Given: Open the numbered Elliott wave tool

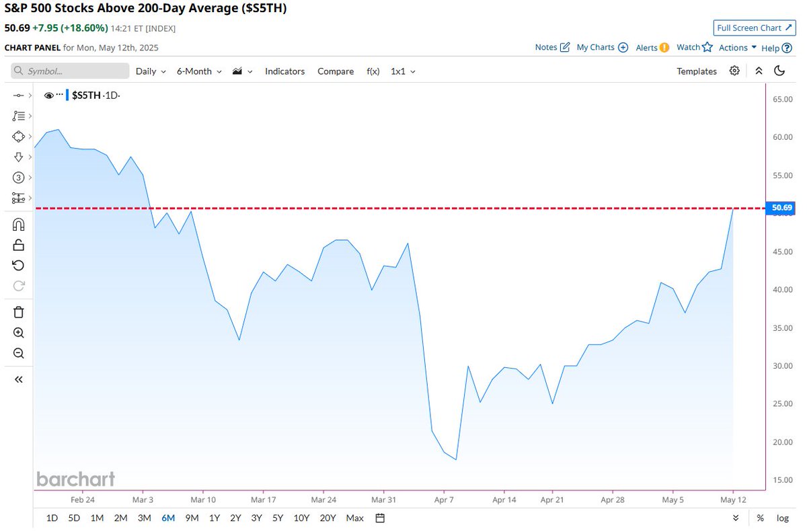Looking at the screenshot, I should click(x=18, y=178).
